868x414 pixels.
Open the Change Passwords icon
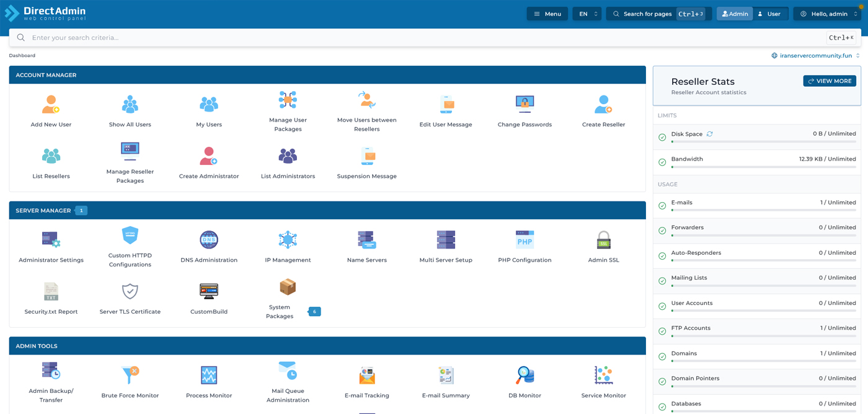pos(525,105)
